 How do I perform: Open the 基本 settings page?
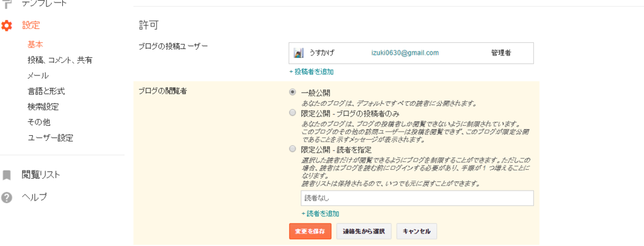35,44
